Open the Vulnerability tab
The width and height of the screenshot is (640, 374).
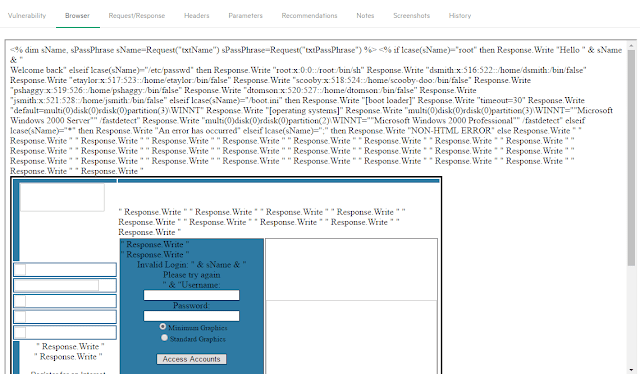click(27, 16)
